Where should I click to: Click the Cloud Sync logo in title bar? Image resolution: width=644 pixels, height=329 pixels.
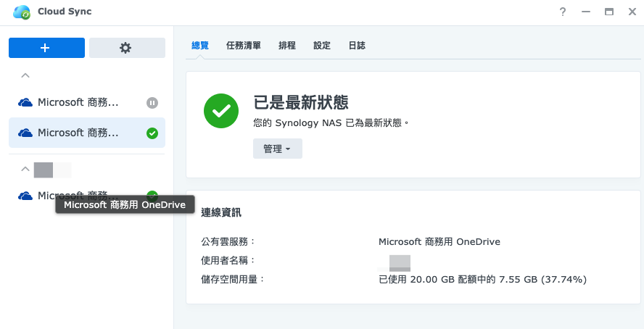[22, 12]
